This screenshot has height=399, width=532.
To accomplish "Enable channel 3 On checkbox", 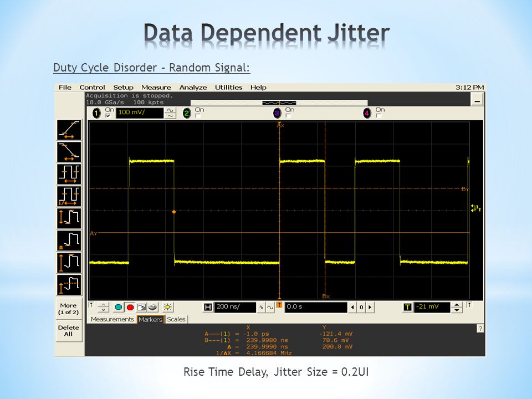I will point(288,116).
